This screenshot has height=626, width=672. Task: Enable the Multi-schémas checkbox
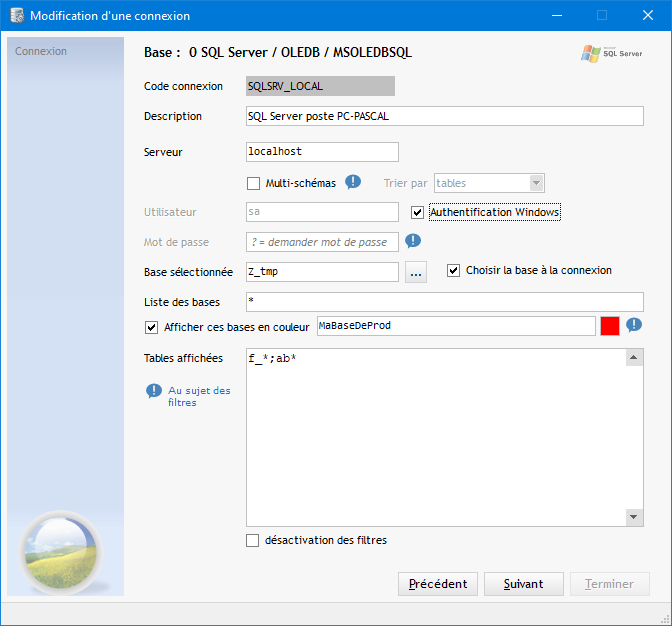click(253, 183)
